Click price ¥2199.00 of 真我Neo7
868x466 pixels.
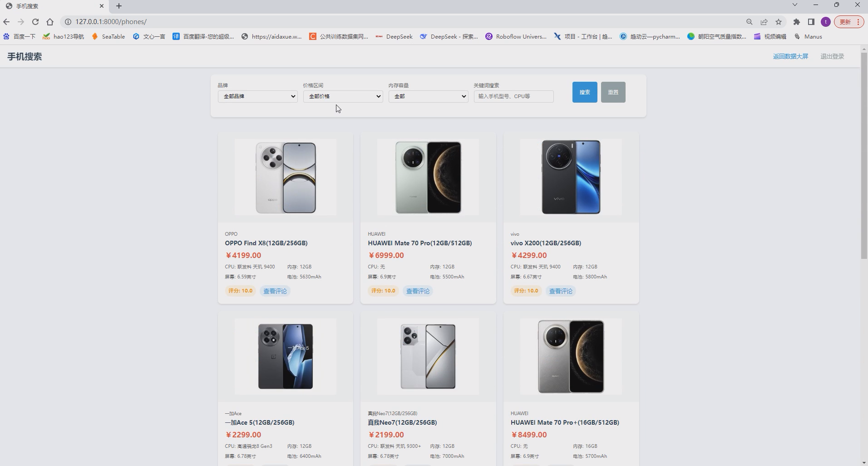[x=386, y=435]
